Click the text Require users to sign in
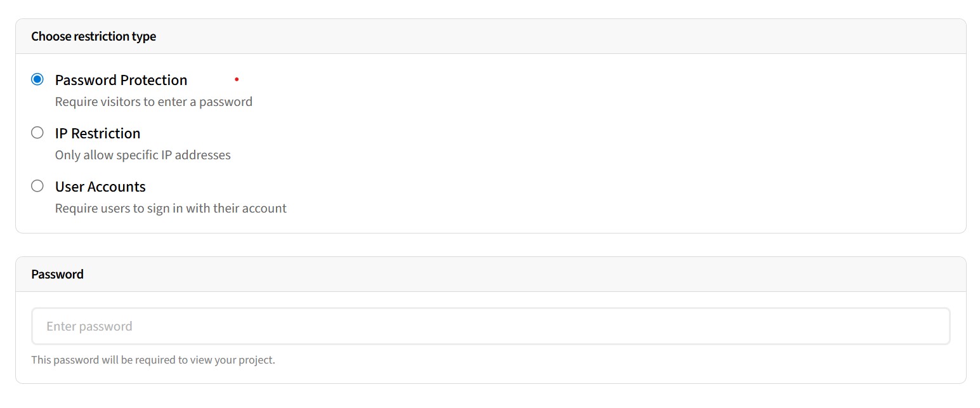This screenshot has width=980, height=408. (x=170, y=207)
